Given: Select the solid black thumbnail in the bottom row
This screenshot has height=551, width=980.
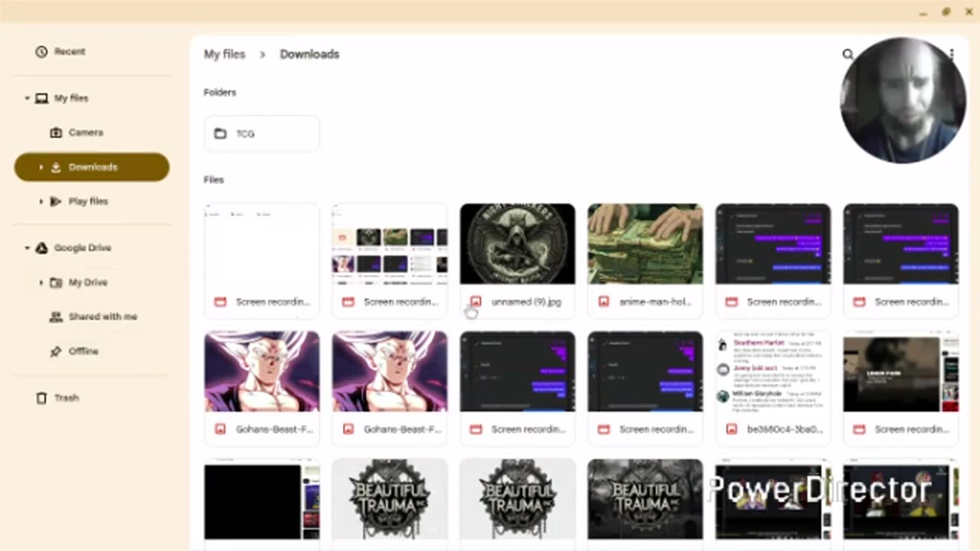Looking at the screenshot, I should click(x=262, y=500).
